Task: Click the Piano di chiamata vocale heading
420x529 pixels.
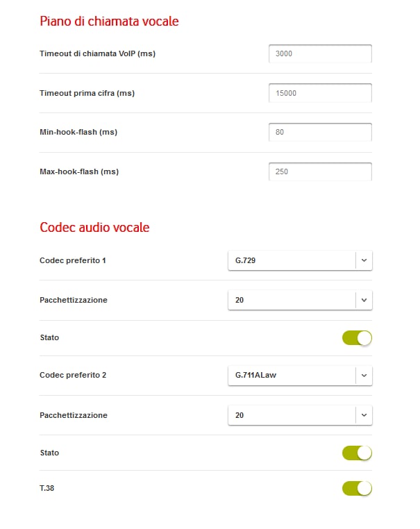Action: pos(109,22)
